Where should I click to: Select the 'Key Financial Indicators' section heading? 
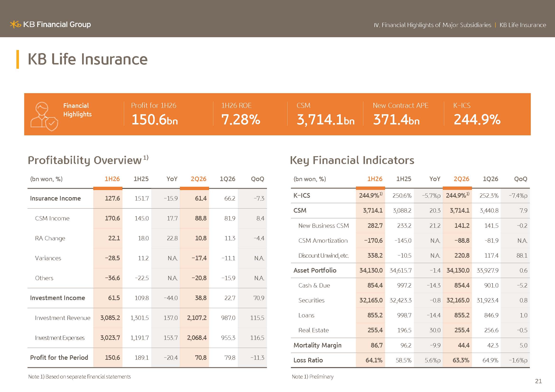coord(352,160)
